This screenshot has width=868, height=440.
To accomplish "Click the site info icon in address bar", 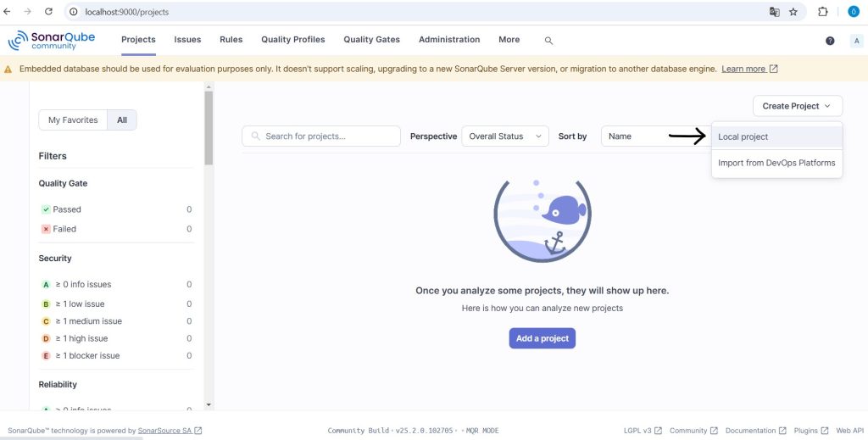I will 74,12.
